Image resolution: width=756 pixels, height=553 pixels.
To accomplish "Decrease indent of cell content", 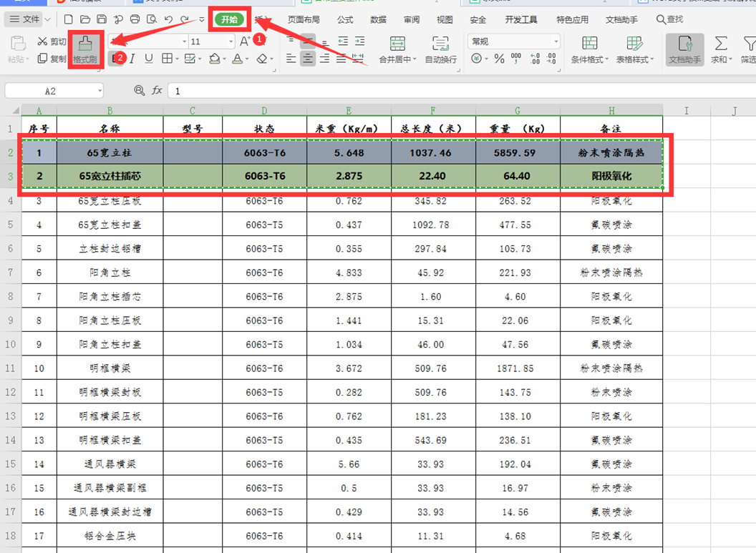I will pos(343,41).
